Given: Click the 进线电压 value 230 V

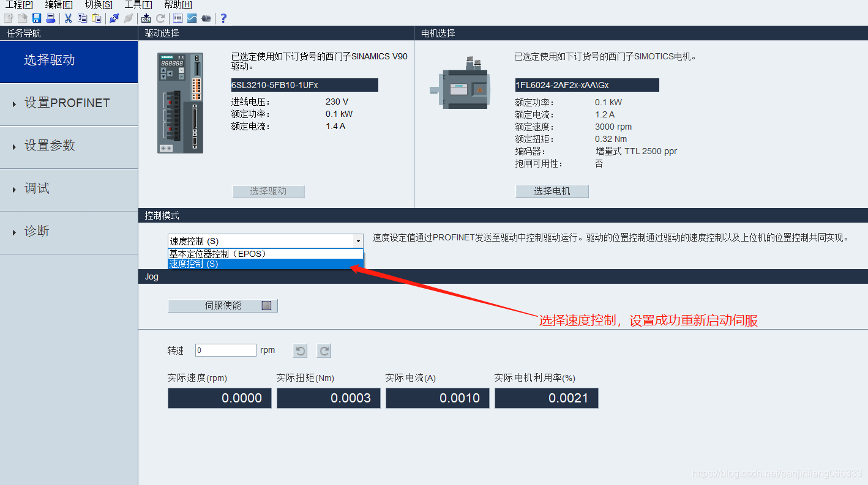Looking at the screenshot, I should point(337,102).
